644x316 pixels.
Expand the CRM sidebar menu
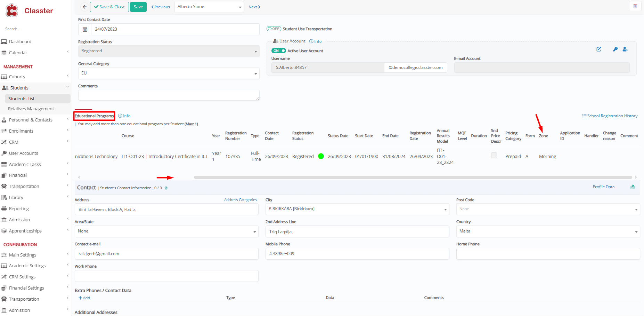[67, 142]
